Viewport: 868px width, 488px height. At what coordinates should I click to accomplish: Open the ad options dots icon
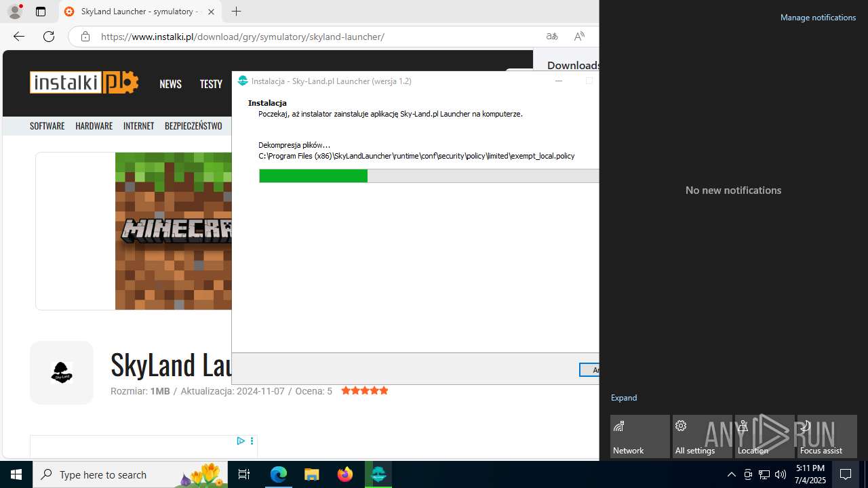click(x=252, y=441)
